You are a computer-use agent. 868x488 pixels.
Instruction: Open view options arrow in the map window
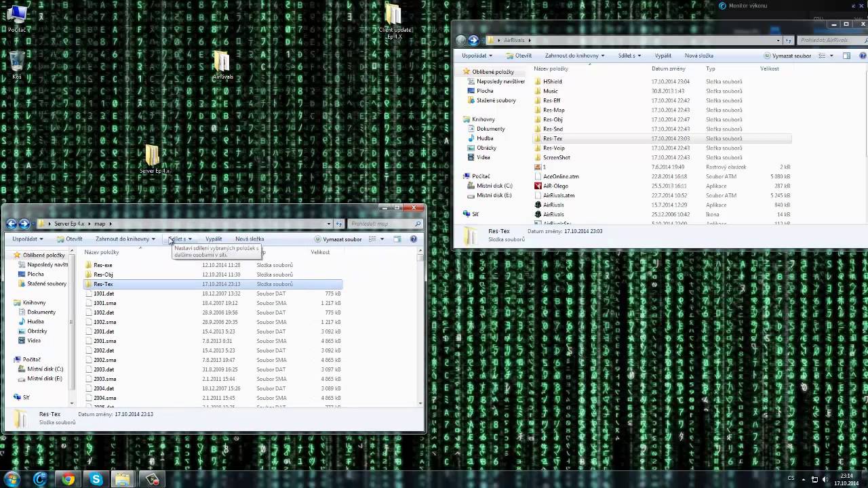pyautogui.click(x=382, y=239)
